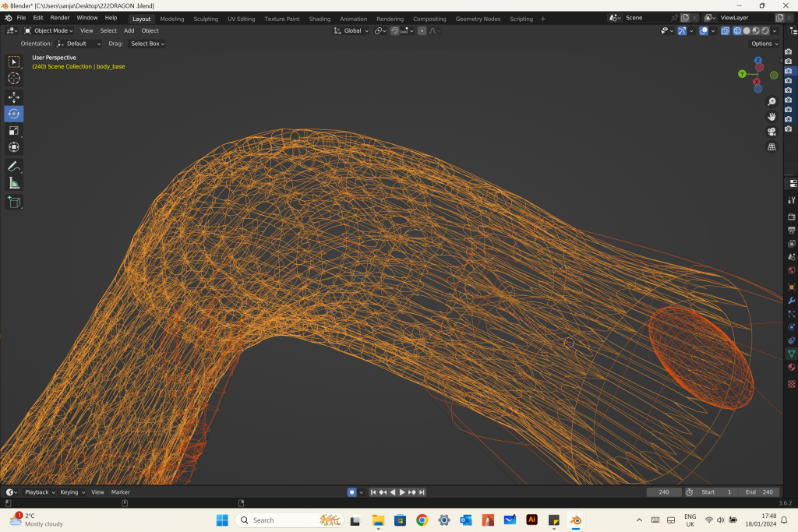Open the Physics properties tab
The image size is (798, 532).
point(792,327)
